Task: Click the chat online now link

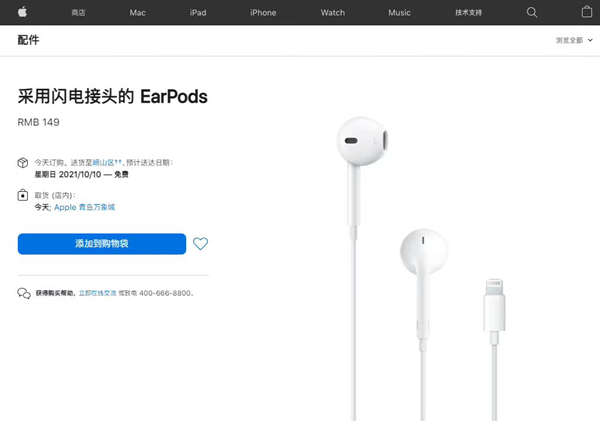Action: click(98, 293)
